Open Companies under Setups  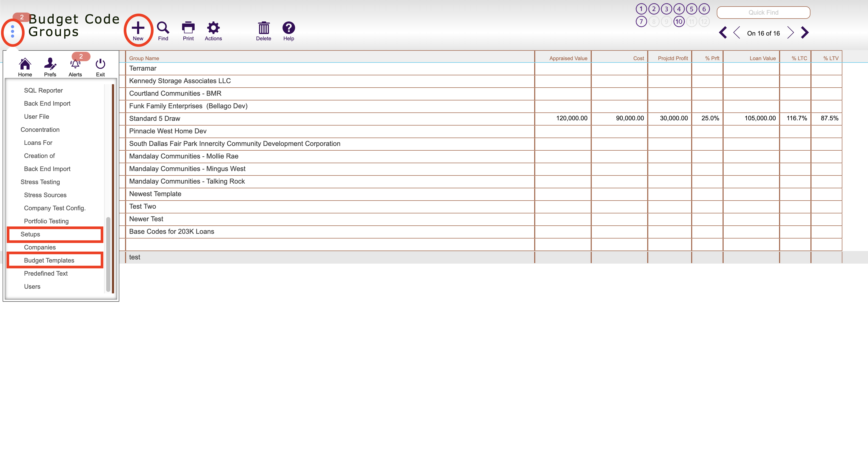(x=40, y=247)
